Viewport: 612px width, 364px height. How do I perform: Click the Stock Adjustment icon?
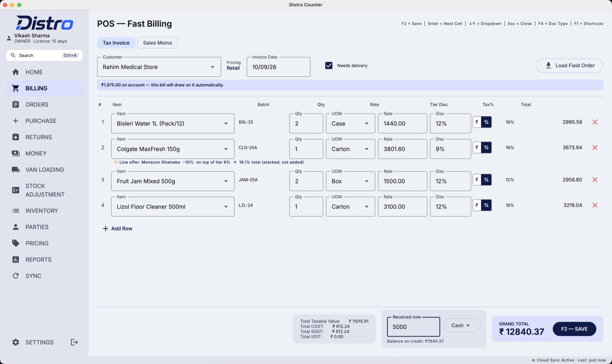click(x=16, y=190)
